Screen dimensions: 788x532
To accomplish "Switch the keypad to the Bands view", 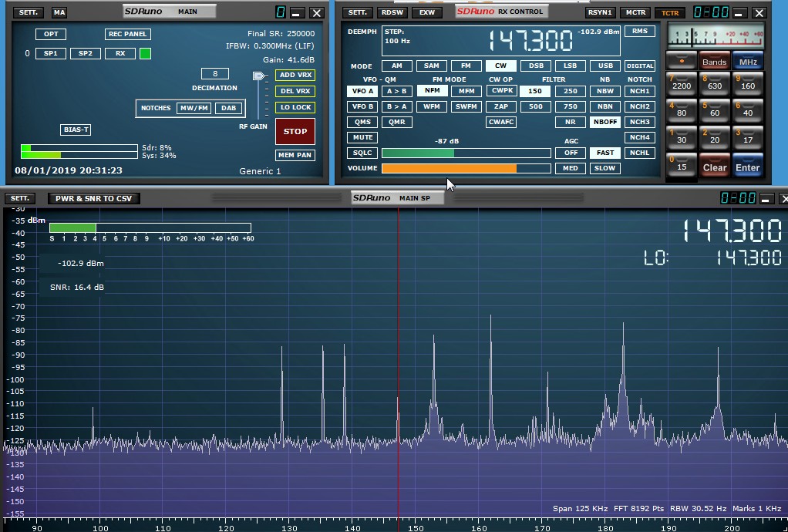I will (715, 61).
